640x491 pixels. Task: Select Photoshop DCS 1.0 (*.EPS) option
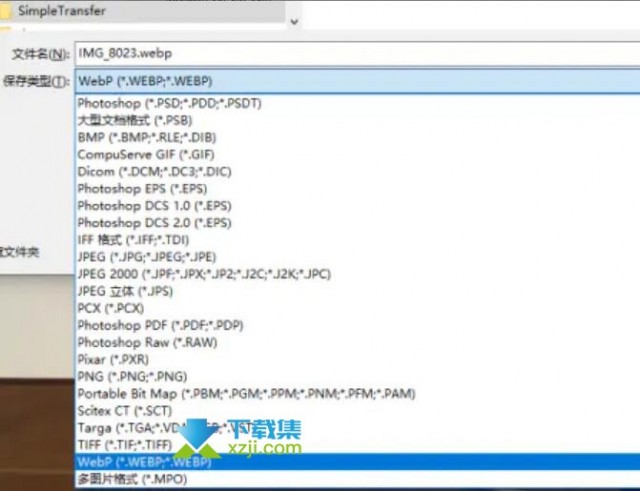click(358, 206)
